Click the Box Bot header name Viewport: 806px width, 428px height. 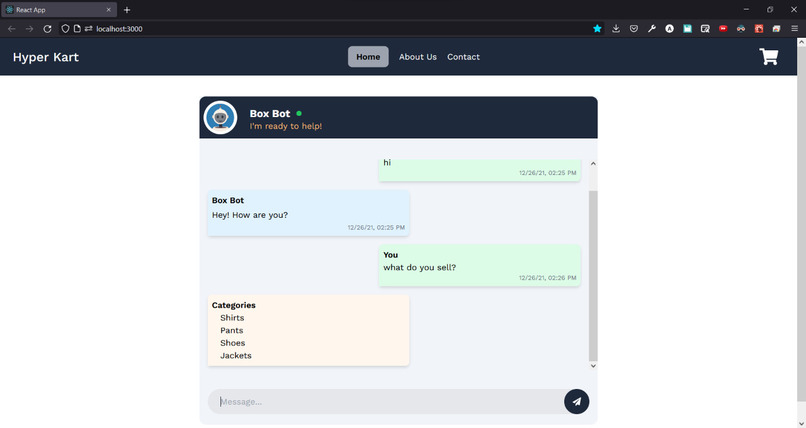(270, 114)
